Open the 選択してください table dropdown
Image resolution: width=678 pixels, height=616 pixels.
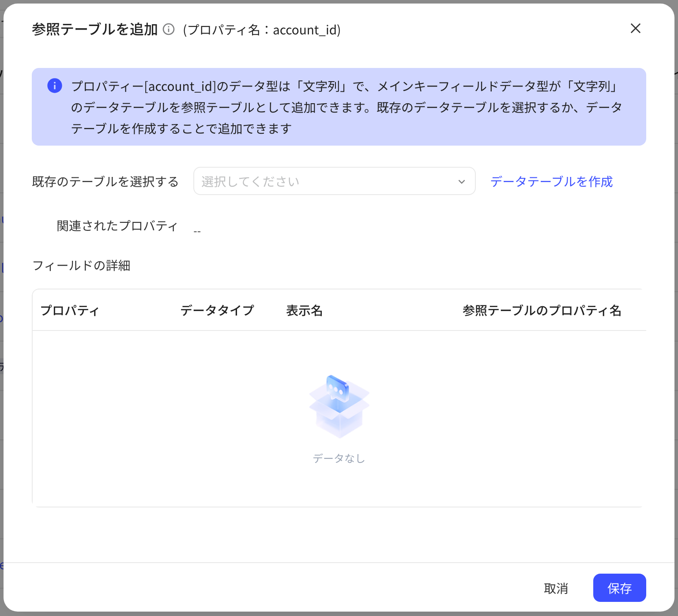(x=335, y=181)
